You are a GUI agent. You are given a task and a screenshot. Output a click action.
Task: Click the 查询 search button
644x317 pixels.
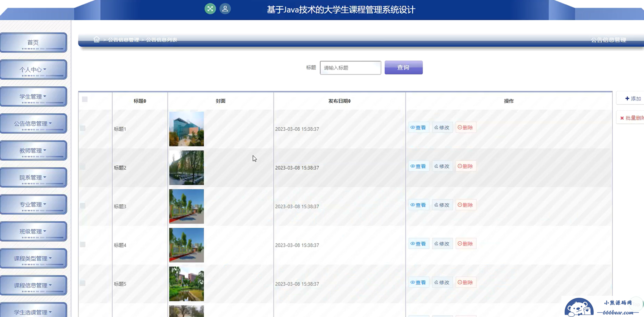(x=403, y=68)
